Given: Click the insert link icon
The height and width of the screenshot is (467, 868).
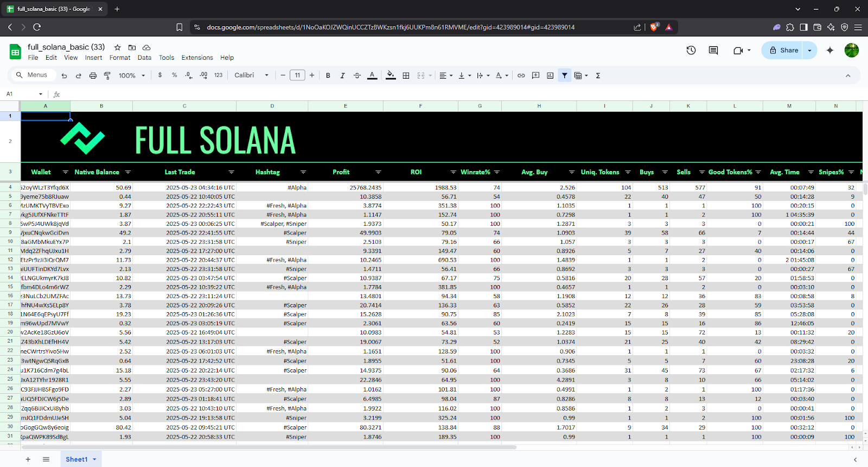Looking at the screenshot, I should tap(521, 75).
